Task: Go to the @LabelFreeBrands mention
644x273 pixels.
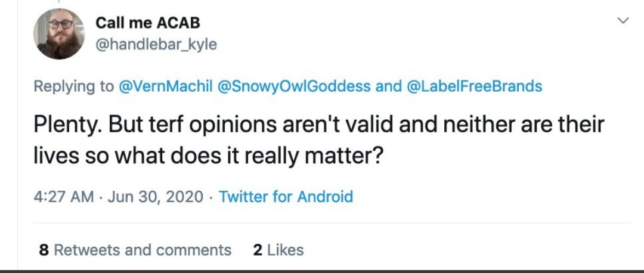Action: coord(474,86)
